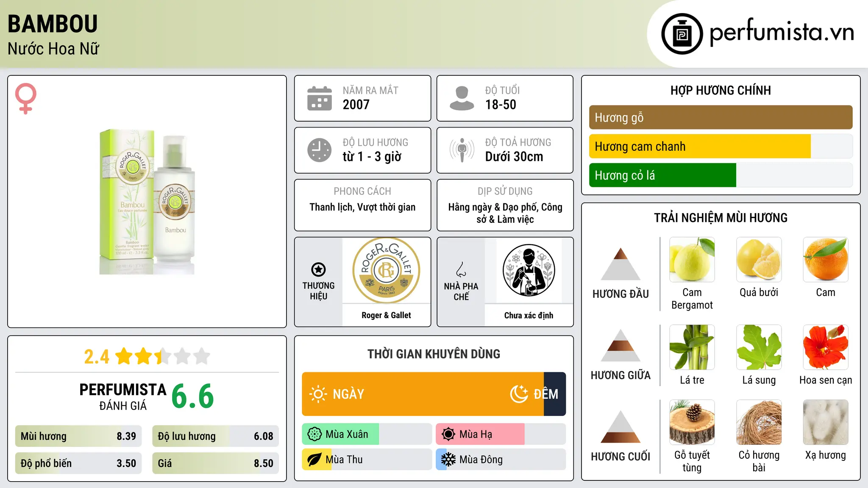
Task: Click the nose icon above Nhà pha chế
Action: tap(461, 269)
